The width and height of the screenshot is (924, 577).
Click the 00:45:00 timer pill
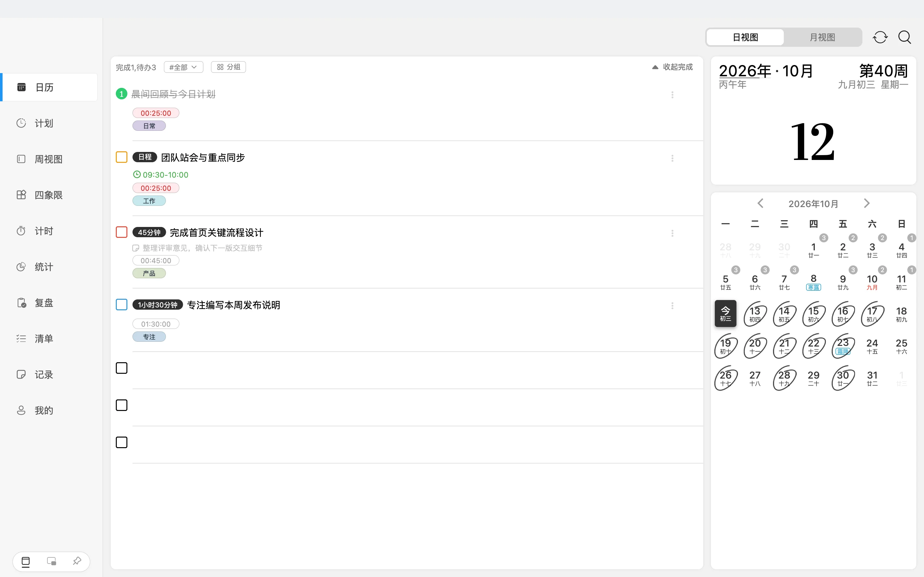coord(156,261)
